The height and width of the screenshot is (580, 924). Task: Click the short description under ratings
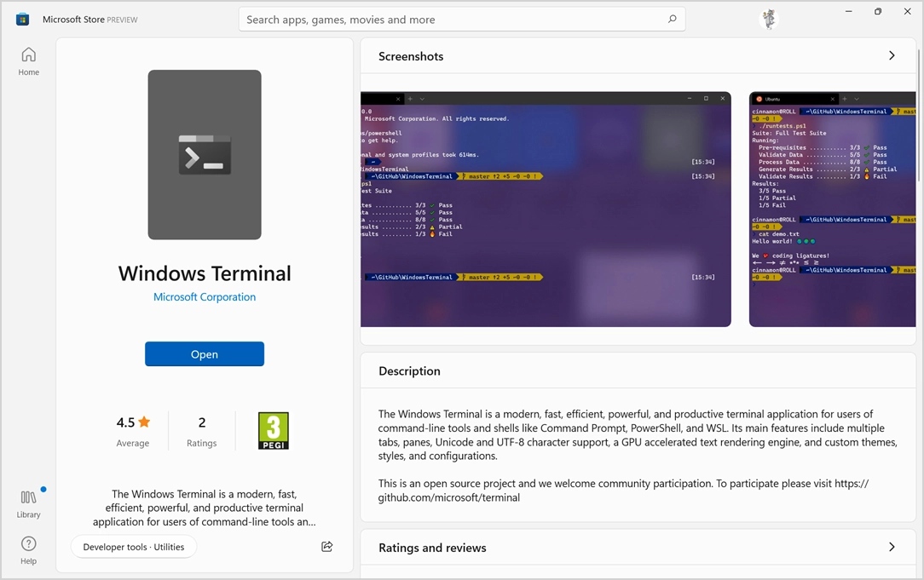coord(205,508)
